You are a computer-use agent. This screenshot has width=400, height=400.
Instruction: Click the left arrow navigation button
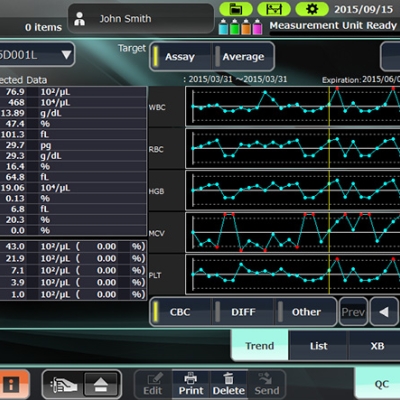[384, 312]
